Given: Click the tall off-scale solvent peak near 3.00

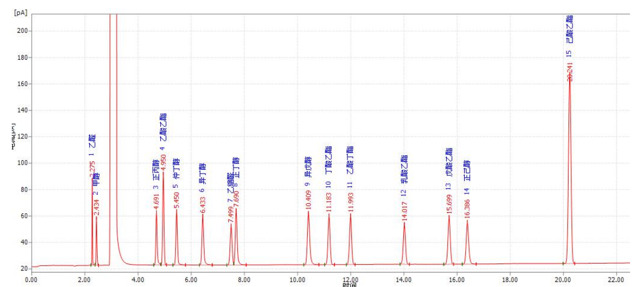Looking at the screenshot, I should click(x=113, y=112).
